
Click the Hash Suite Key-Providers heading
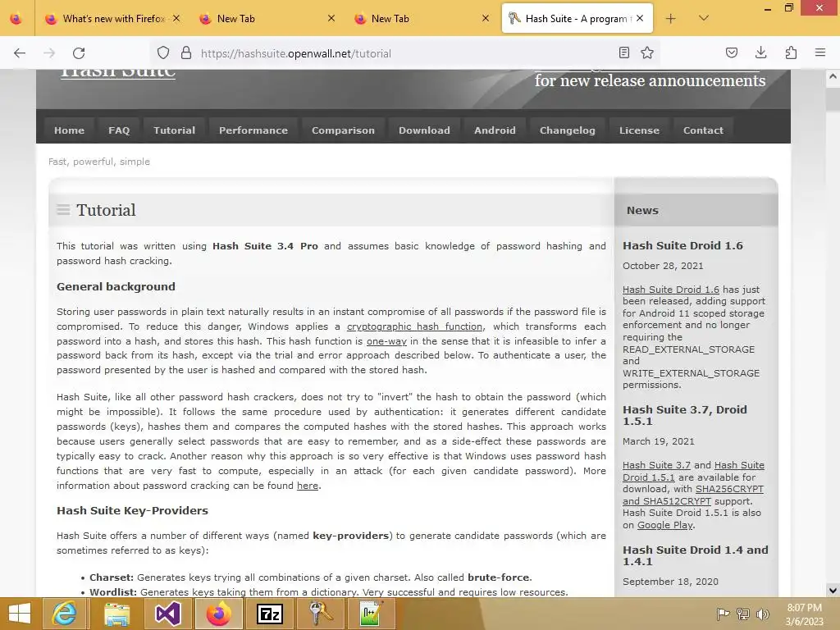point(132,510)
